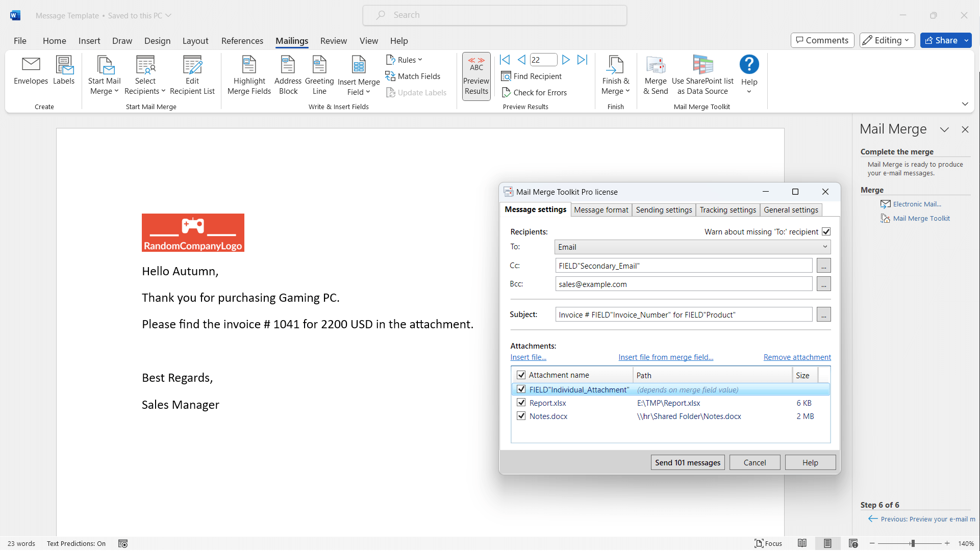Click the Insert file from merge field link

[665, 357]
